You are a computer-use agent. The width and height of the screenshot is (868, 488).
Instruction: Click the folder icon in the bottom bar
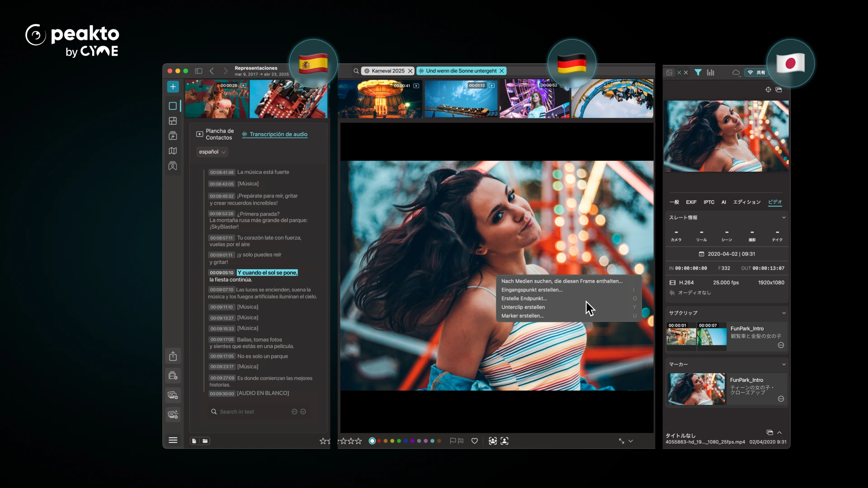coord(205,441)
